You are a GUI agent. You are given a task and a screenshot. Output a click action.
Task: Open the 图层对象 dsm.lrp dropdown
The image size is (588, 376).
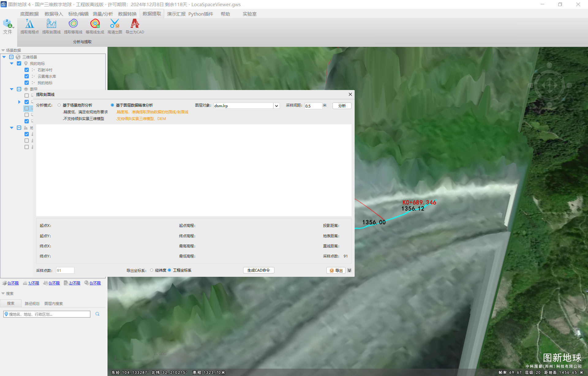276,106
